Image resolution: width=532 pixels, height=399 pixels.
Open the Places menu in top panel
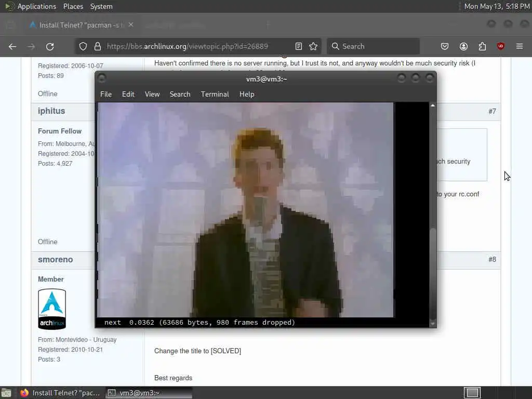pos(73,6)
